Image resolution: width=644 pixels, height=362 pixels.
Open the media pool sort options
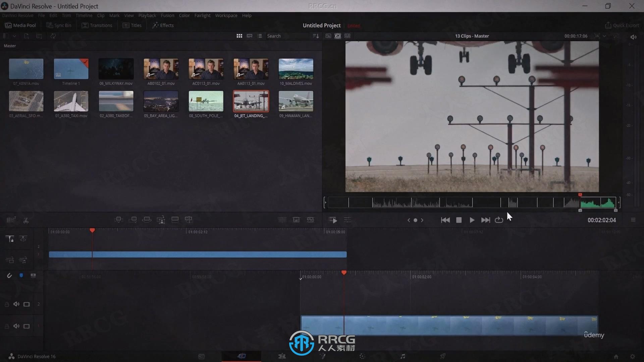[x=316, y=36]
